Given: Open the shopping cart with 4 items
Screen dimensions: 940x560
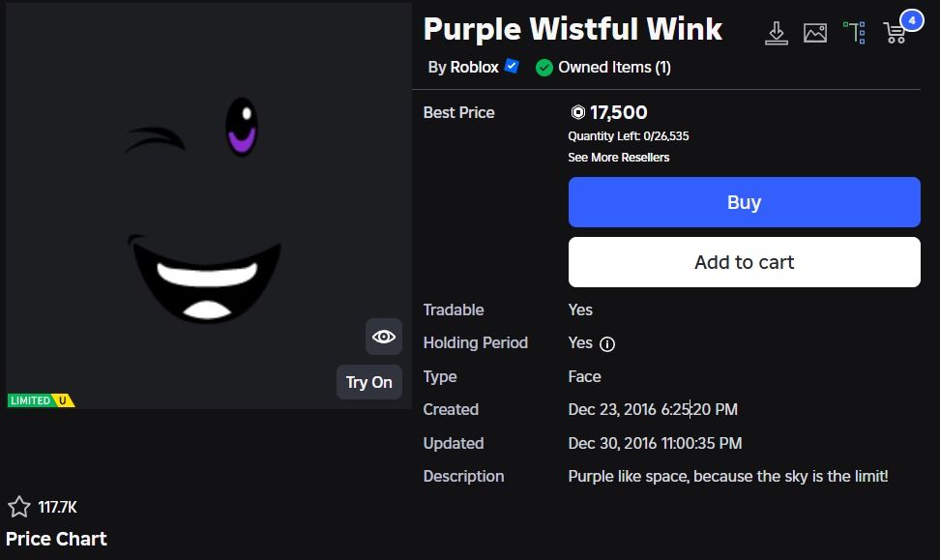Looking at the screenshot, I should click(x=895, y=33).
